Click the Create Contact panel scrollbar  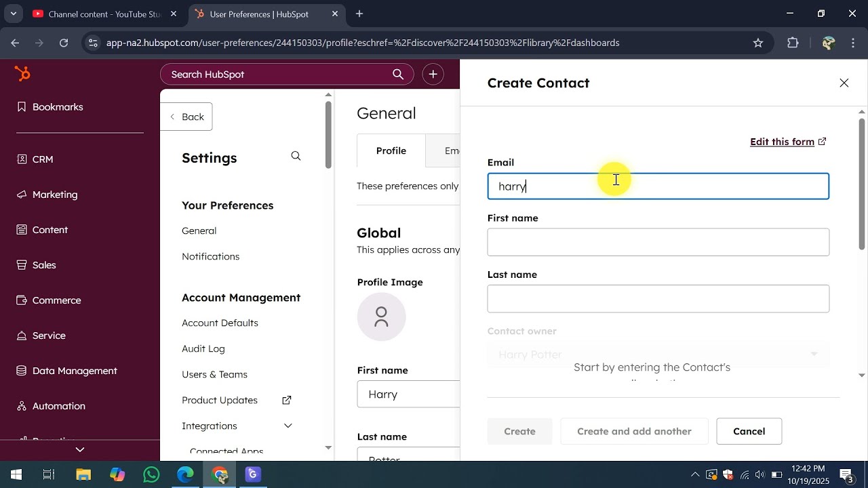click(x=862, y=183)
